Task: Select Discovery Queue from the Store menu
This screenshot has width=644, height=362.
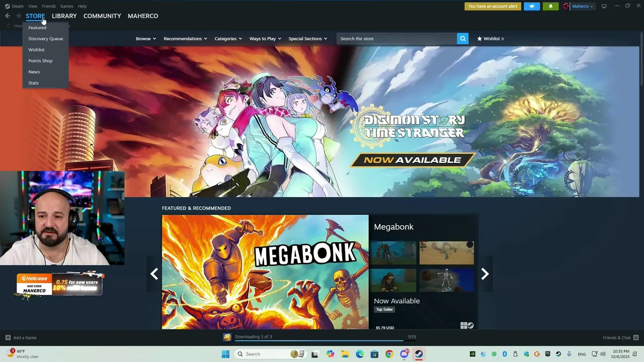Action: point(45,39)
